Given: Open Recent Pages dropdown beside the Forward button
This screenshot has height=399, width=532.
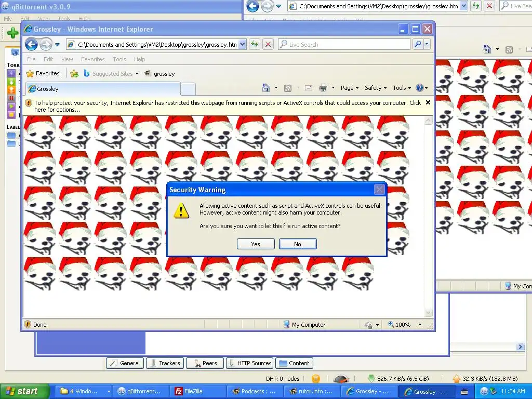Looking at the screenshot, I should pos(57,45).
